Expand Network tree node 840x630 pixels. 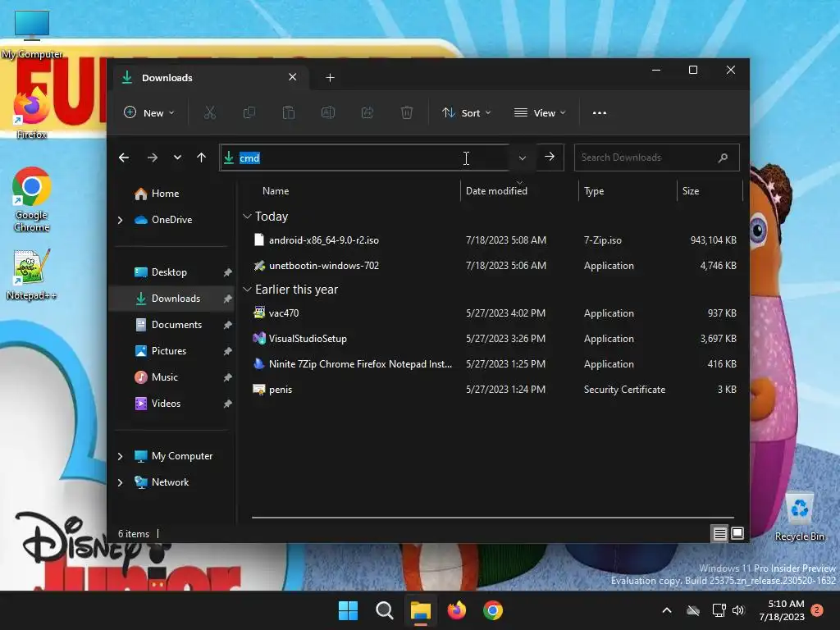pos(120,482)
